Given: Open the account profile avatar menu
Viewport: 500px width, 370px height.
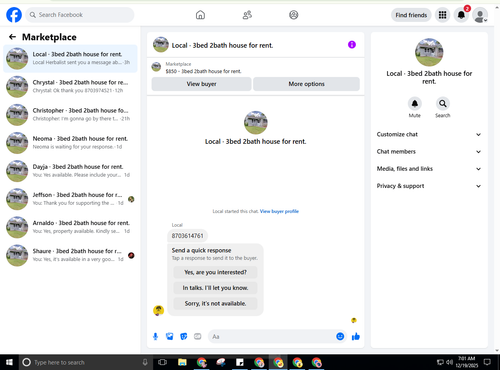Looking at the screenshot, I should coord(480,15).
